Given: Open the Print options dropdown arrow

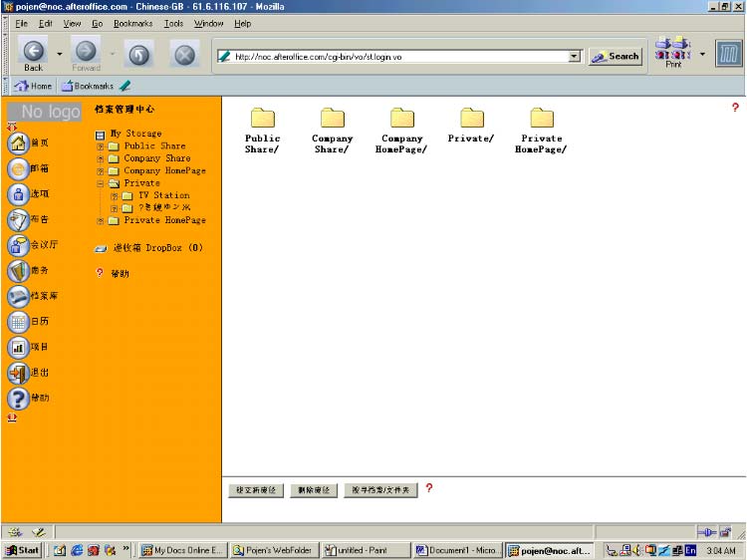Looking at the screenshot, I should pyautogui.click(x=702, y=55).
